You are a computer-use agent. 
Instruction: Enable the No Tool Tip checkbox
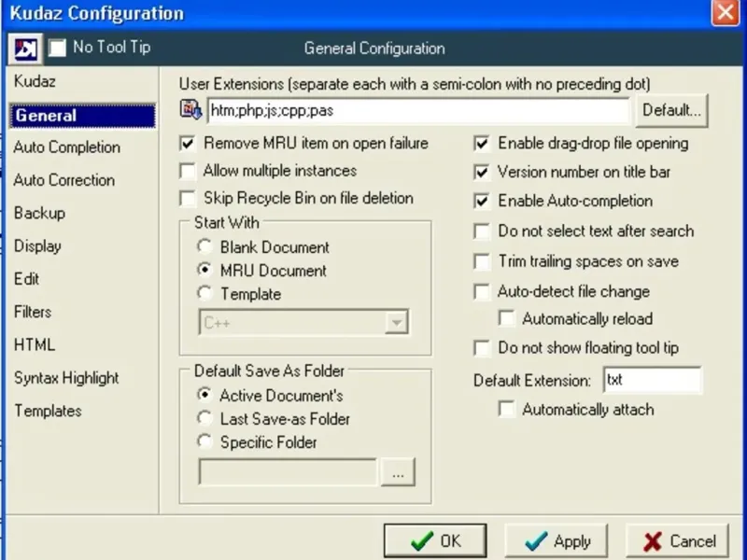[57, 48]
